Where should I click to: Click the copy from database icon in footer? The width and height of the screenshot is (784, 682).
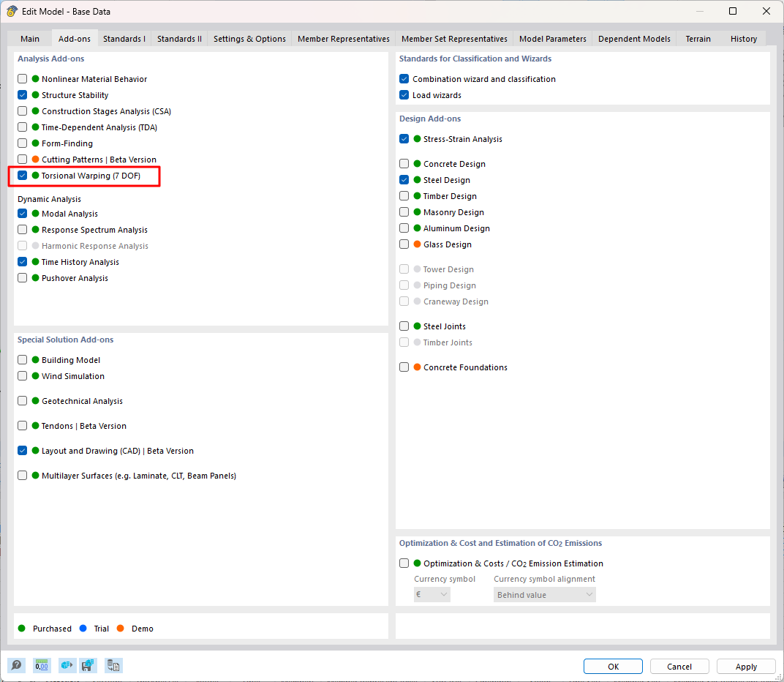coord(113,665)
